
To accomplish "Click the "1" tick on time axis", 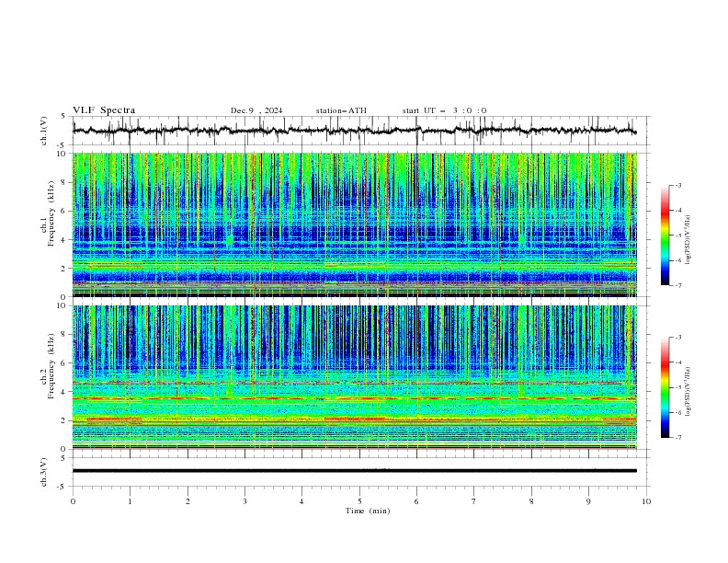I will [x=130, y=501].
